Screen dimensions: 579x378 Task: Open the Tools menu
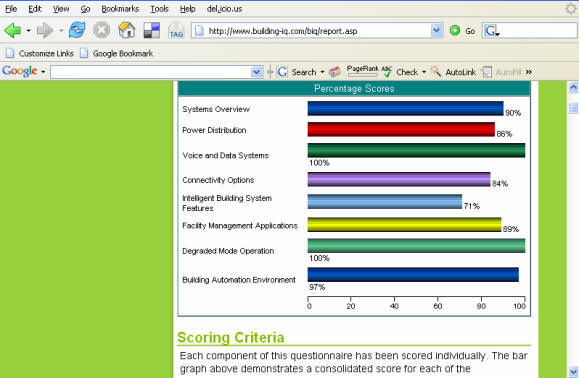tap(159, 9)
